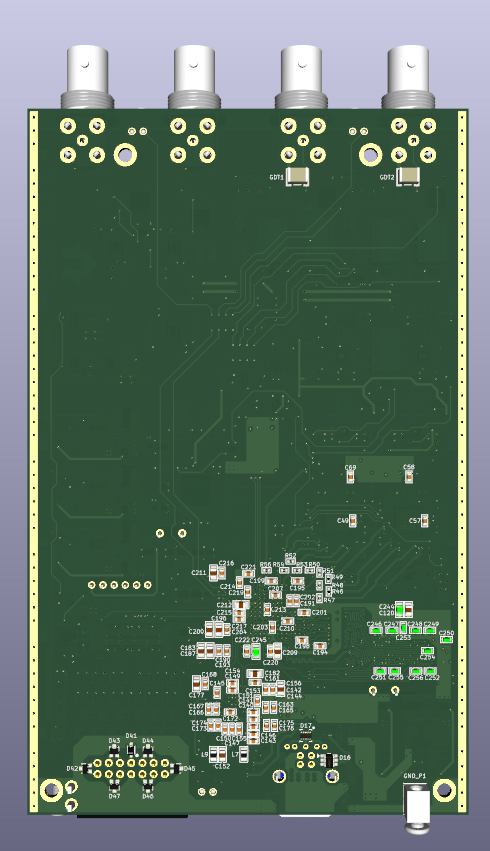Select resistor R52

pyautogui.click(x=291, y=561)
